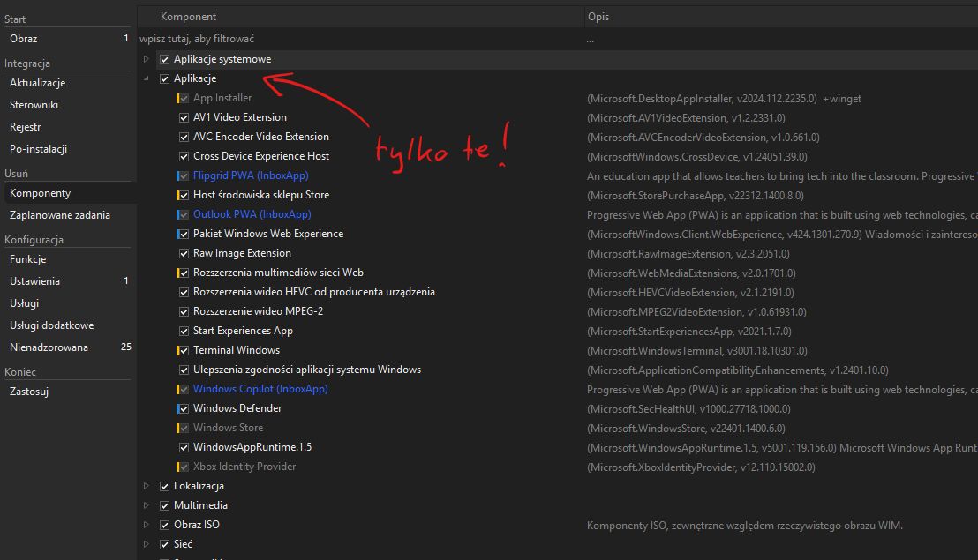Click Zastosuj to apply changes
The width and height of the screenshot is (978, 560).
pyautogui.click(x=28, y=392)
